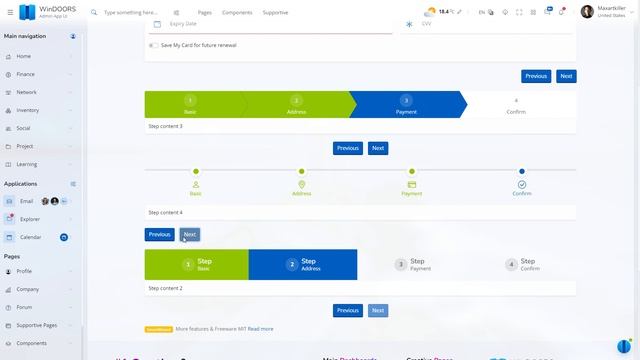Open the Forum sidebar page
The image size is (640, 360).
coord(40,307)
